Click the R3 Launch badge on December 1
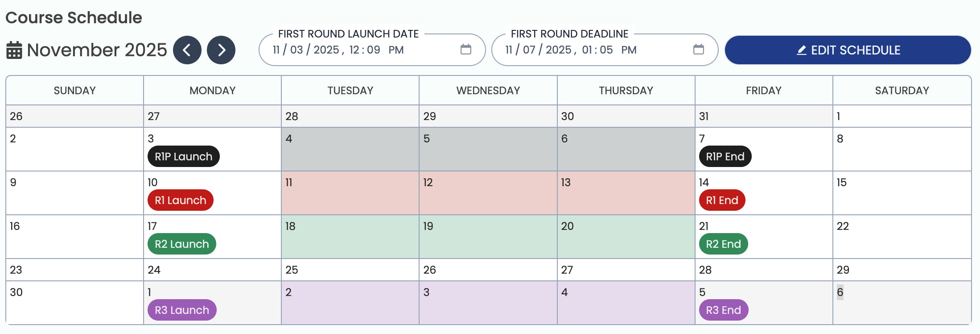The height and width of the screenshot is (334, 980). (181, 310)
